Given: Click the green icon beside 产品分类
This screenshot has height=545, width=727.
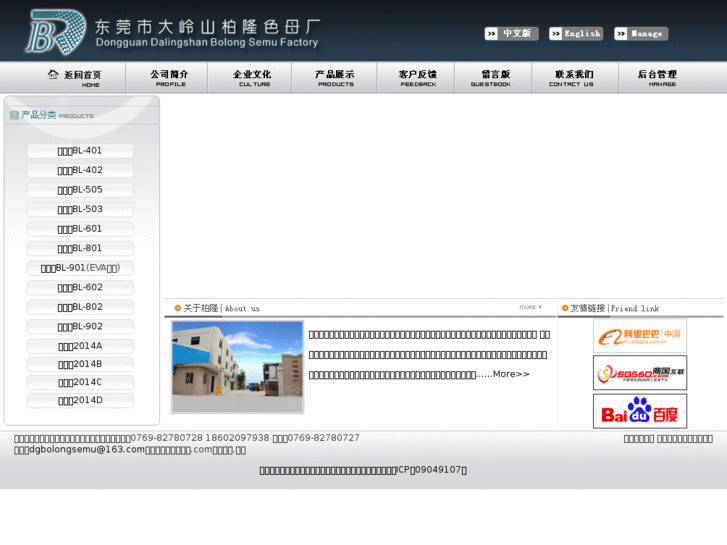Looking at the screenshot, I should pos(14,115).
